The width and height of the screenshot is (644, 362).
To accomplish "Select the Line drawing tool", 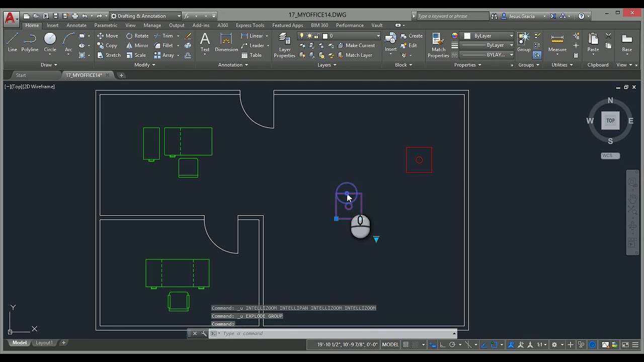I will point(13,42).
